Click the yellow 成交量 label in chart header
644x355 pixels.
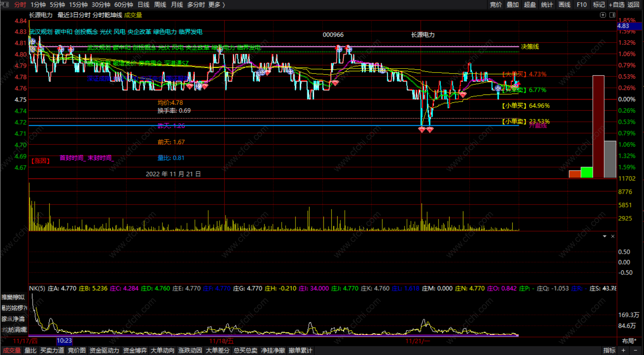(133, 15)
